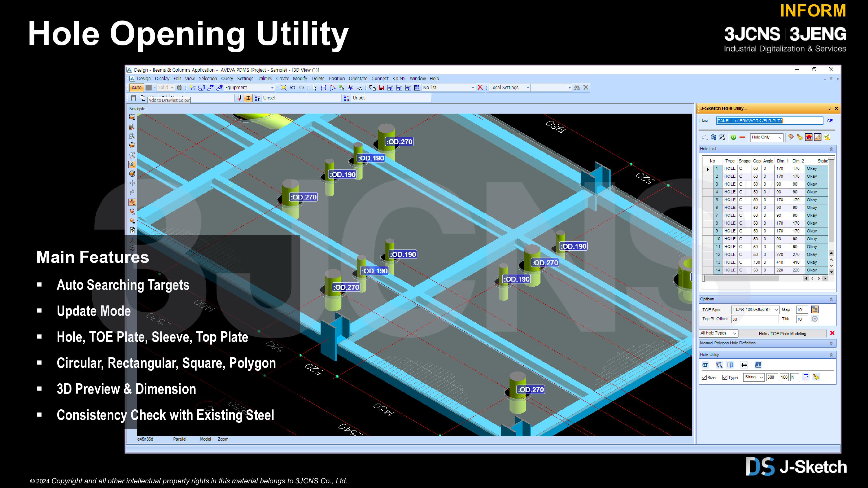Viewport: 868px width, 488px height.
Task: Click the blue frame box icon next to N field
Action: [x=806, y=377]
